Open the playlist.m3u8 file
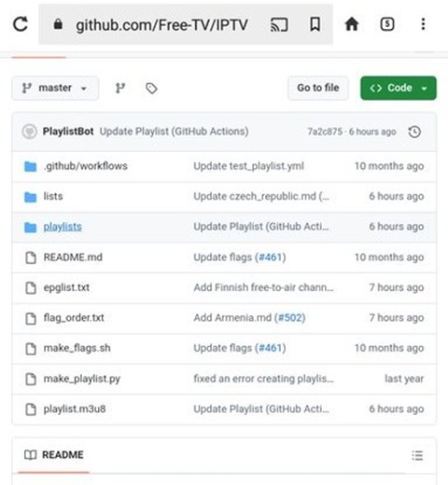Screen dimensions: 448x485 [75, 409]
